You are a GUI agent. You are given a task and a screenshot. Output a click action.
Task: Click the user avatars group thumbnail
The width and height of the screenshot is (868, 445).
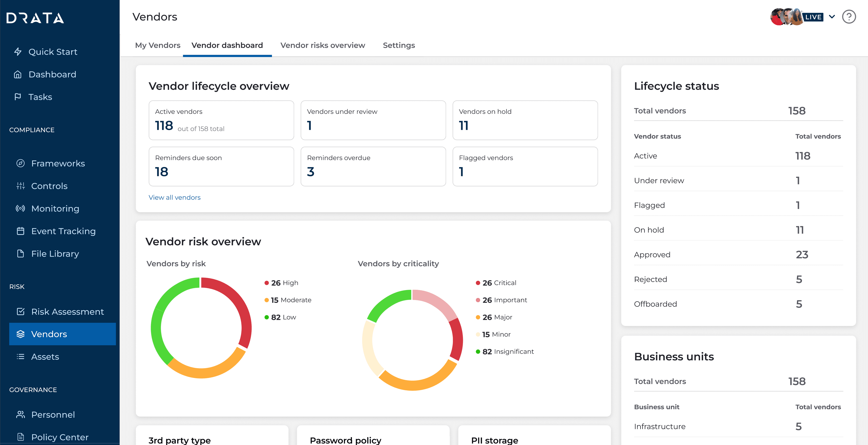pos(787,17)
